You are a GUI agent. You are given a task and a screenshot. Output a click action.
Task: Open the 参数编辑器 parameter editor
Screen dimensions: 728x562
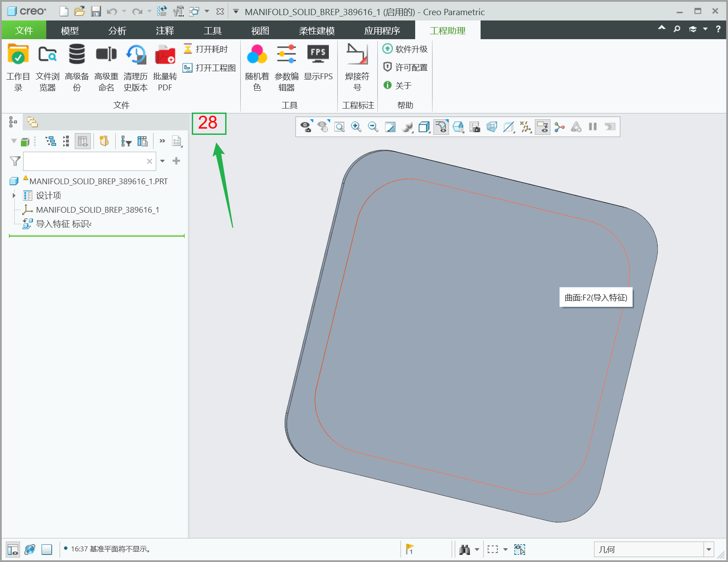pos(286,55)
